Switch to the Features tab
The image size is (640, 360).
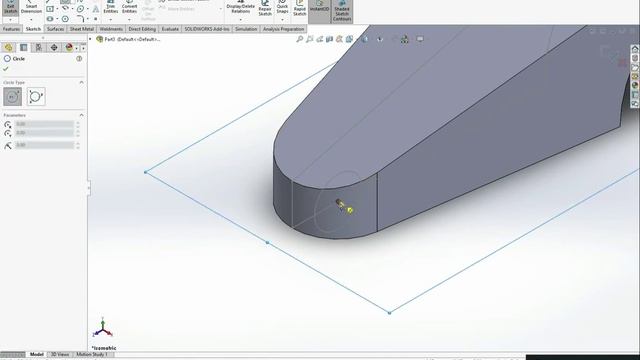(11, 29)
